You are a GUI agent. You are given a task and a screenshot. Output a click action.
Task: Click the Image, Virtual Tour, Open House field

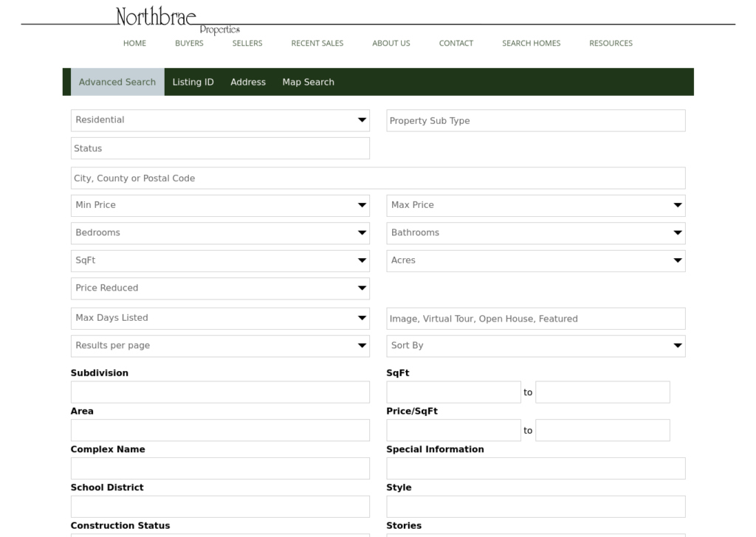tap(536, 319)
